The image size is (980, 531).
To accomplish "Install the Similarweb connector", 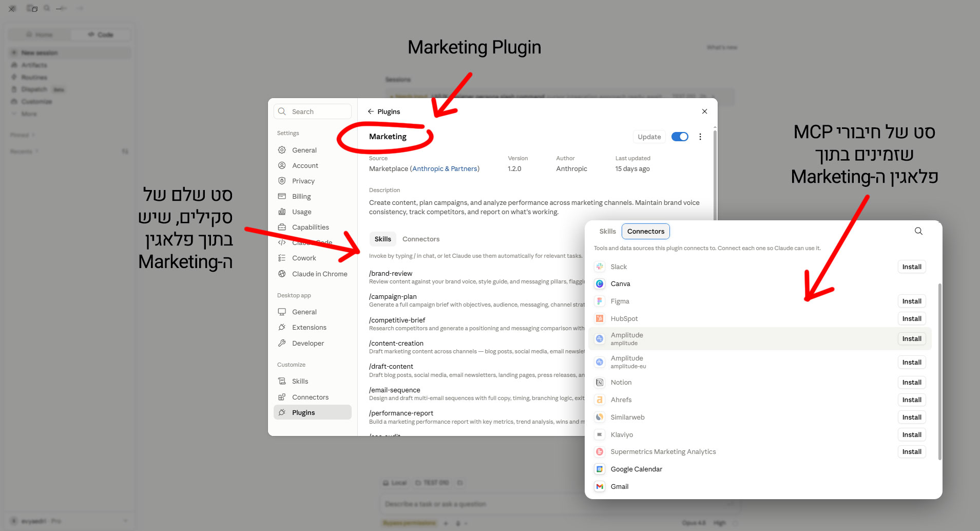I will pos(912,417).
